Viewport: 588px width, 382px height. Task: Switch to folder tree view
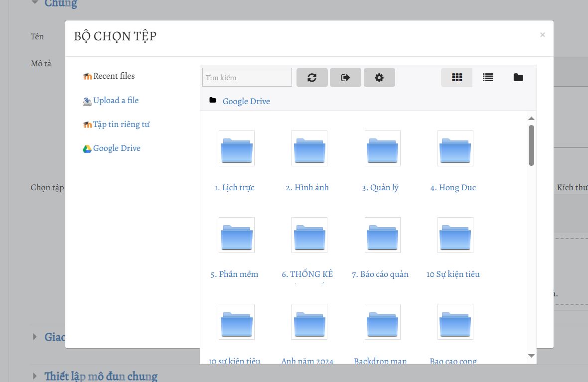pyautogui.click(x=518, y=78)
